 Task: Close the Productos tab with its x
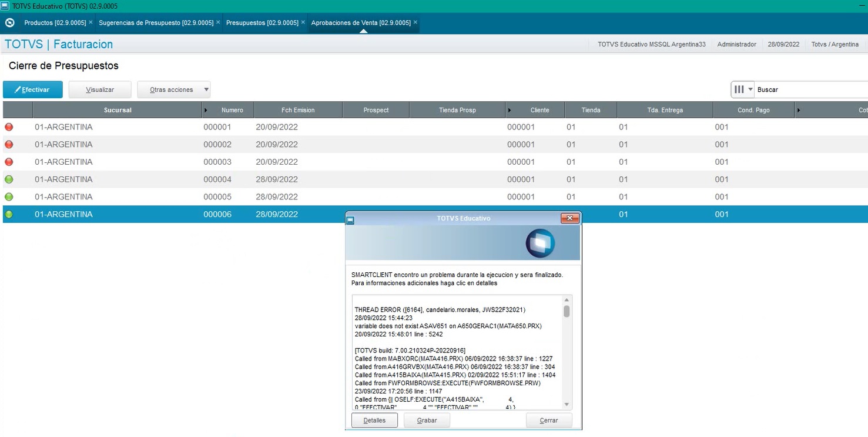[91, 22]
